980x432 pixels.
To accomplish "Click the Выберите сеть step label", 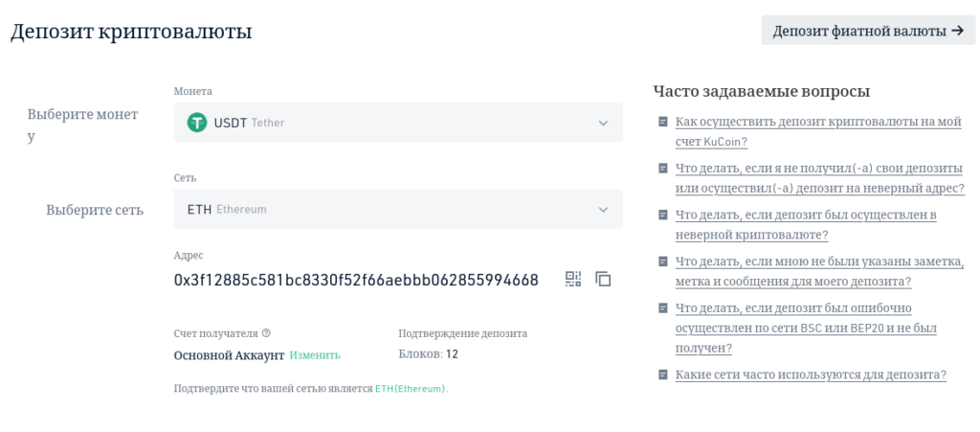I will tap(95, 210).
